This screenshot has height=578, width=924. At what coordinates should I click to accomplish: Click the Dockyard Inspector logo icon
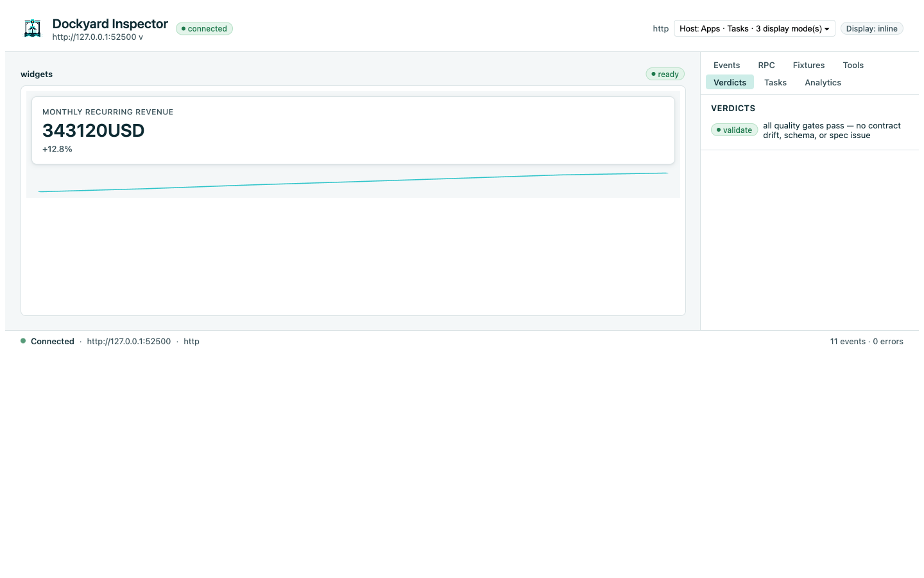[x=33, y=28]
